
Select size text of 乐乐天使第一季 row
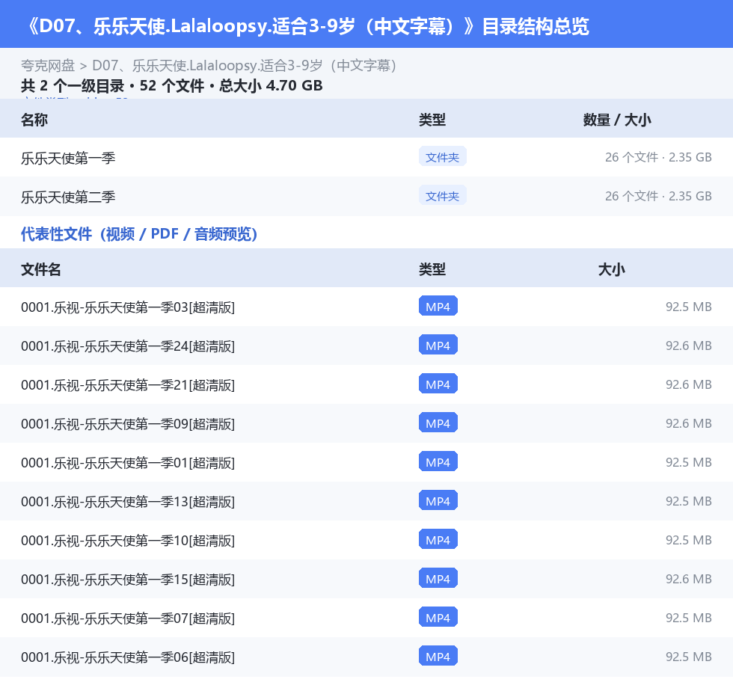(658, 157)
